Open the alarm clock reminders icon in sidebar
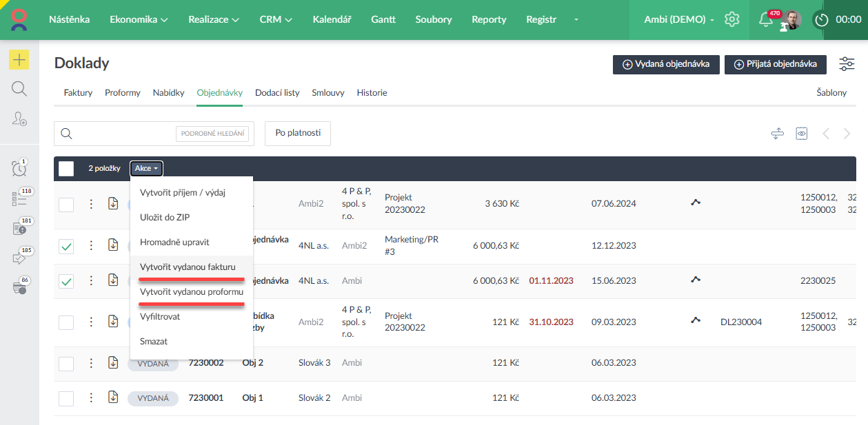 click(19, 168)
